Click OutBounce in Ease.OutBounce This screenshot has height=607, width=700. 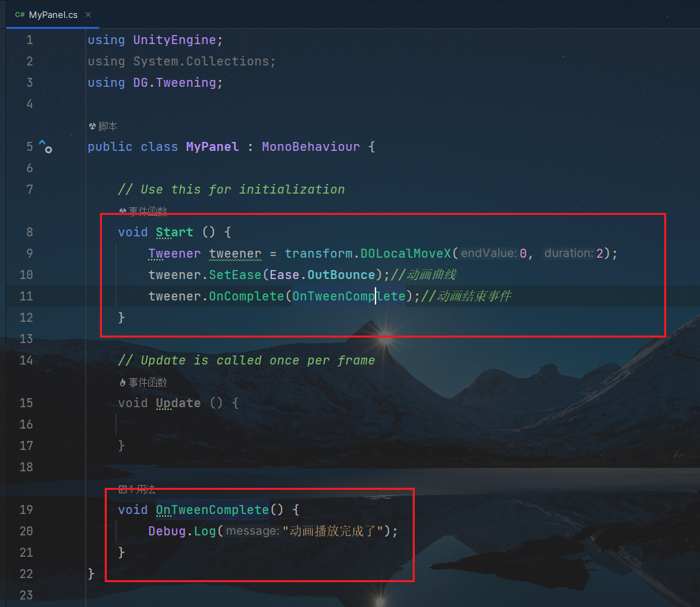coord(341,275)
